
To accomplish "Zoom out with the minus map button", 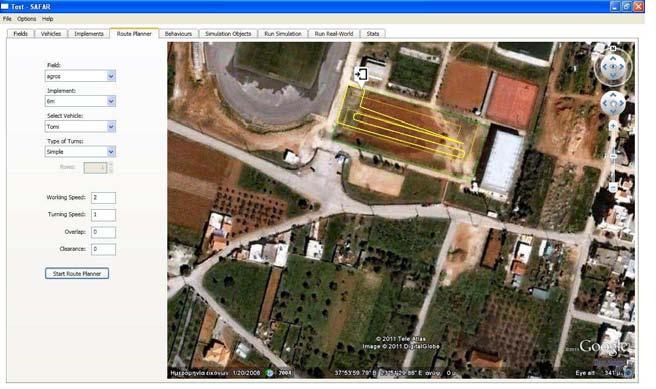I will pyautogui.click(x=613, y=188).
